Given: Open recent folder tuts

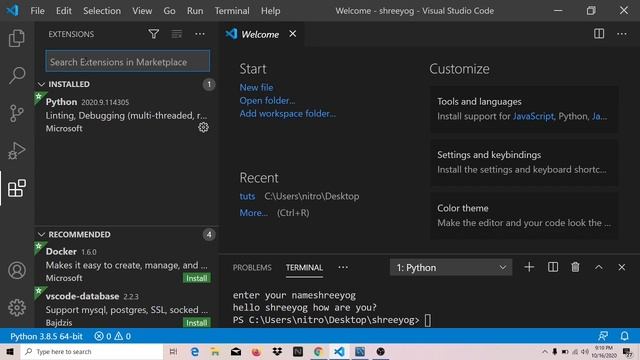Looking at the screenshot, I should coord(247,196).
